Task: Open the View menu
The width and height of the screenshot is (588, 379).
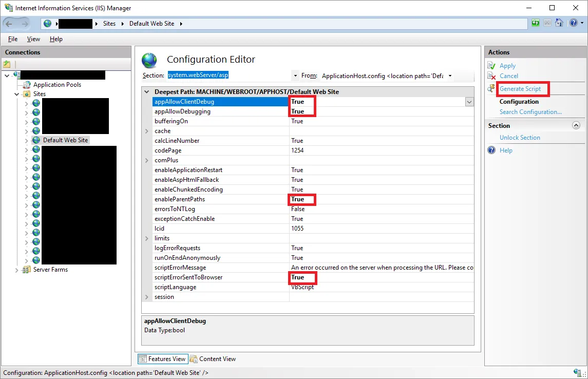Action: [x=33, y=39]
